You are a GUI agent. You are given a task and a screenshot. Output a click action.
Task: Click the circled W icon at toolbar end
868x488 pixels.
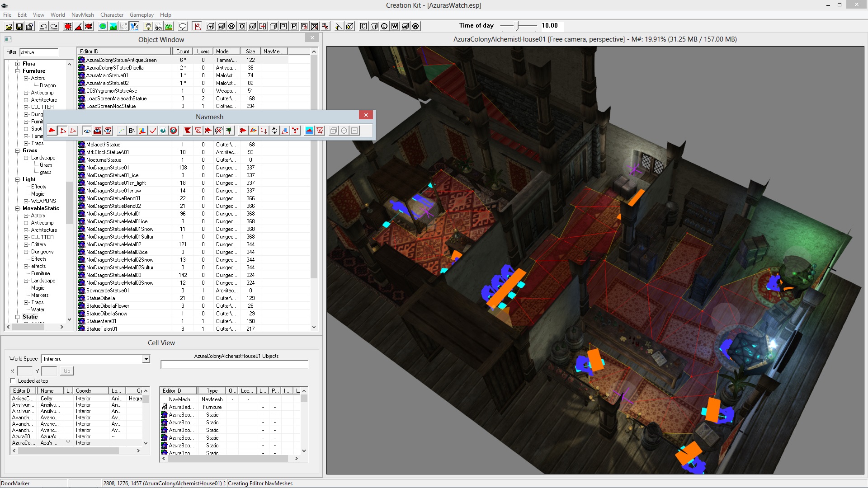tap(416, 27)
